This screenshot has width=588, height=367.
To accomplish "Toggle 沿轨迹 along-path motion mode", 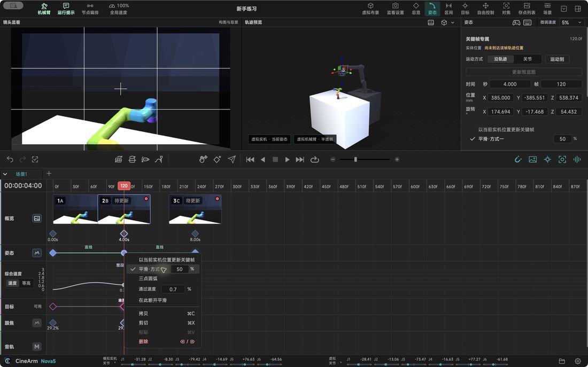I will pos(501,59).
